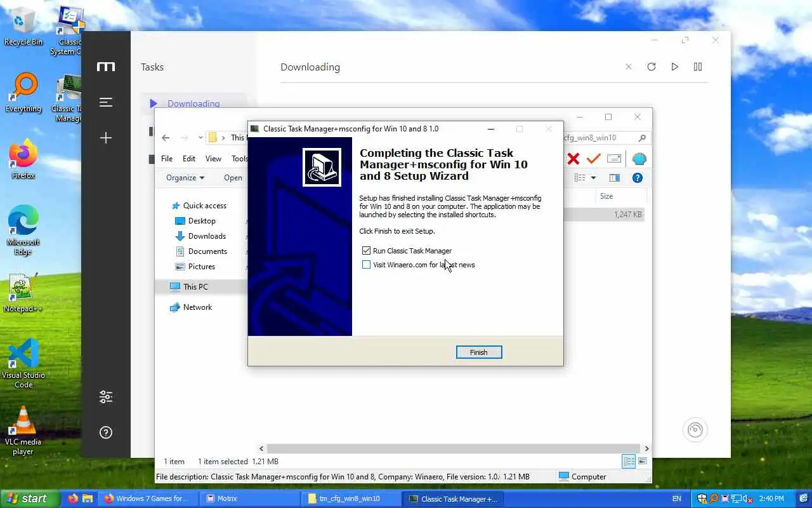Select Network in navigation pane
Screen dimensions: 812x508
191,307
